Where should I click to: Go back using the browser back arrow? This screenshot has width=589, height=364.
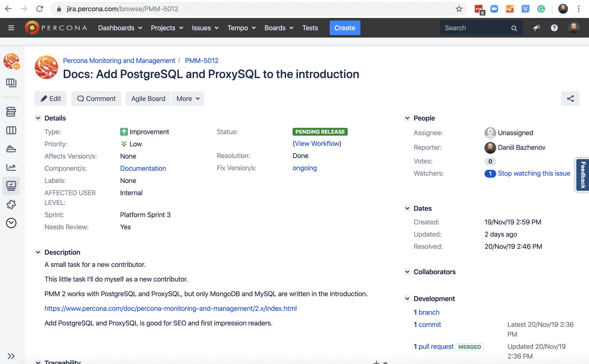pyautogui.click(x=8, y=9)
